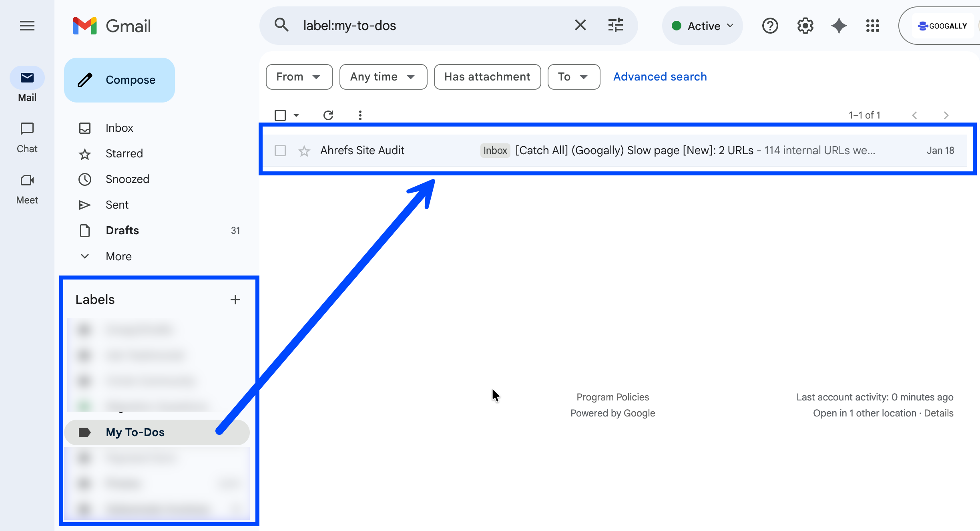The width and height of the screenshot is (980, 531).
Task: Open the Any time filter dropdown
Action: (x=383, y=77)
